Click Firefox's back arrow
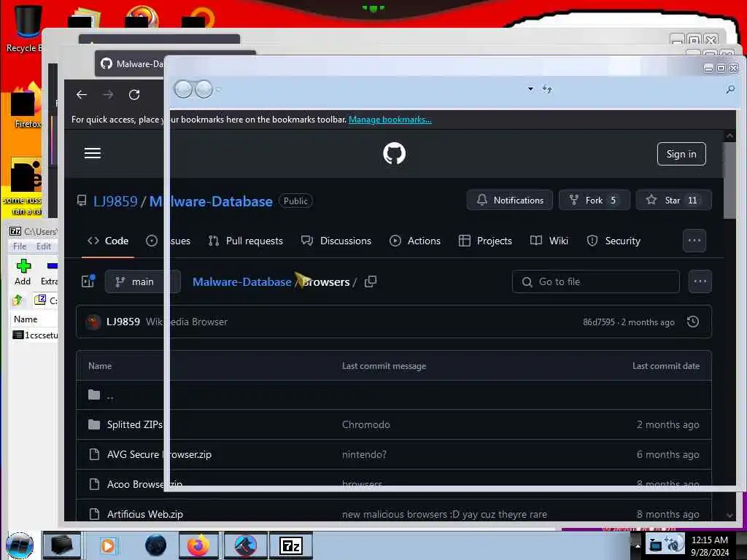The width and height of the screenshot is (747, 560). [x=82, y=95]
